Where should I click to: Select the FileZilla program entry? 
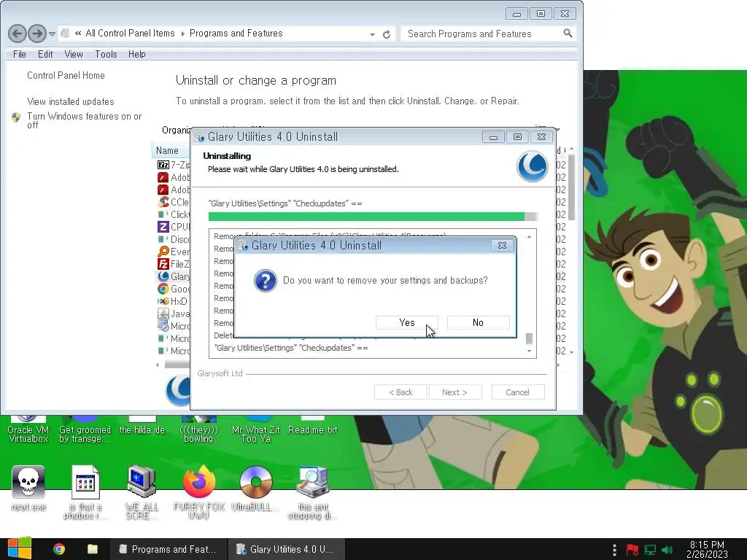point(174,264)
